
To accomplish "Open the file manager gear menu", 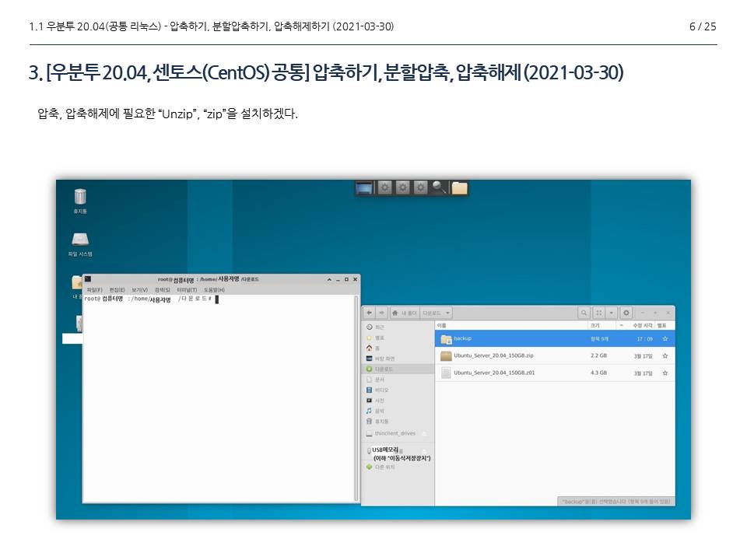I will point(626,313).
